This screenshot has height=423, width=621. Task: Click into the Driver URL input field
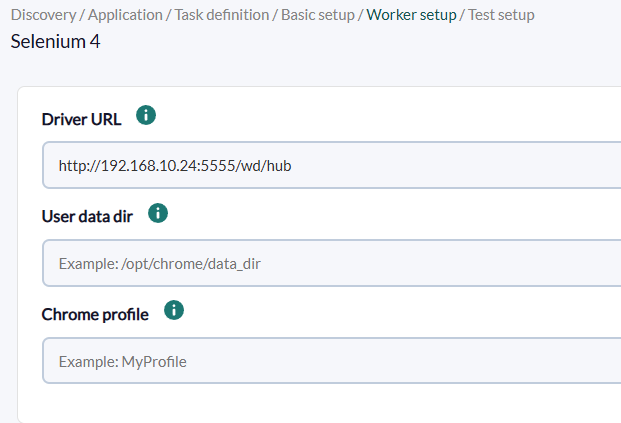[x=331, y=165]
